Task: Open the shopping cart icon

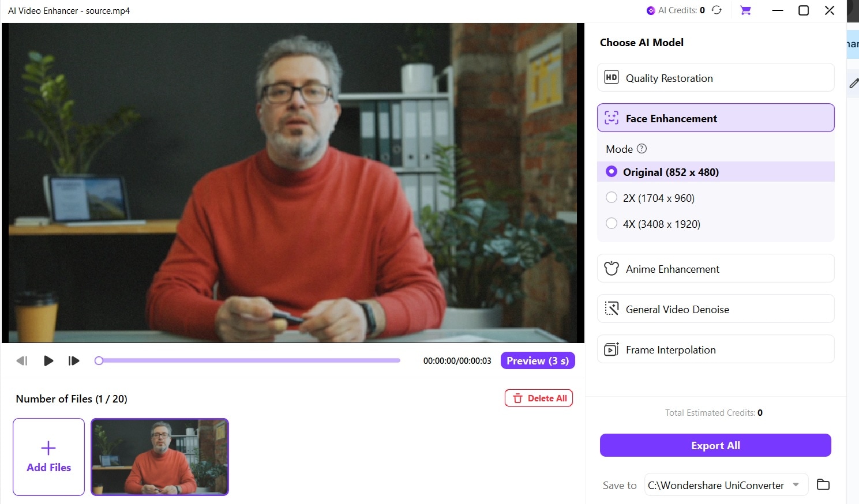Action: [x=745, y=10]
